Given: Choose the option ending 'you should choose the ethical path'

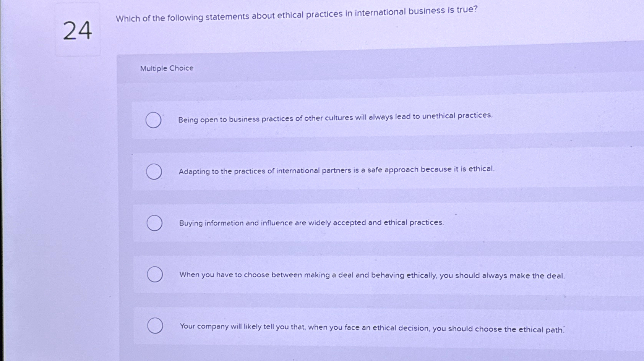Looking at the screenshot, I should 389,327.
